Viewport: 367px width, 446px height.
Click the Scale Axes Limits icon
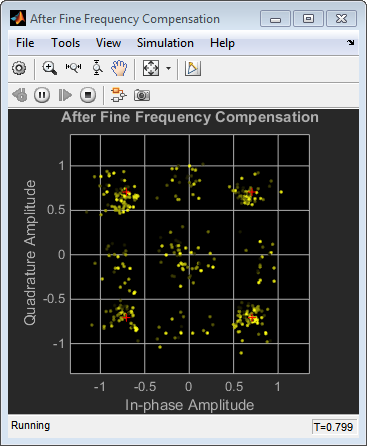(151, 68)
